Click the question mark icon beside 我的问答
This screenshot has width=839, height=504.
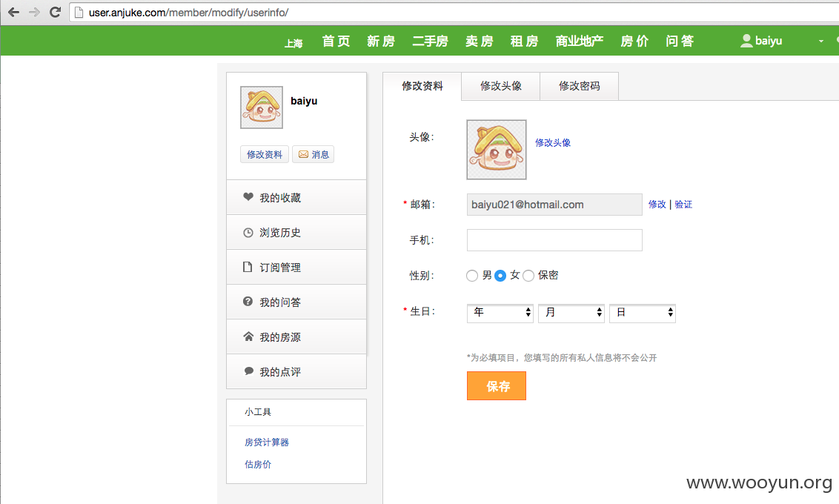(x=248, y=302)
